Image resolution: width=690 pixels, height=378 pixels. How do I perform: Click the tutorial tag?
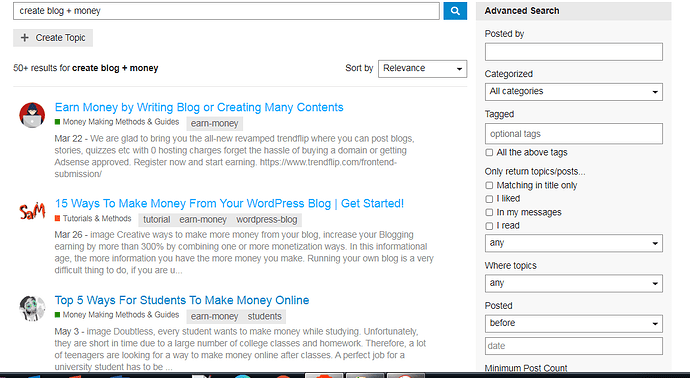(157, 220)
